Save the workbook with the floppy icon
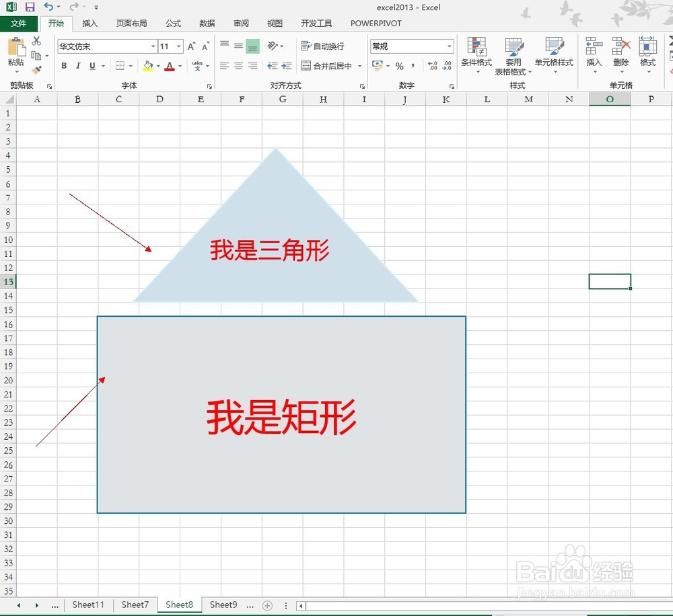Viewport: 673px width, 616px height. point(30,7)
